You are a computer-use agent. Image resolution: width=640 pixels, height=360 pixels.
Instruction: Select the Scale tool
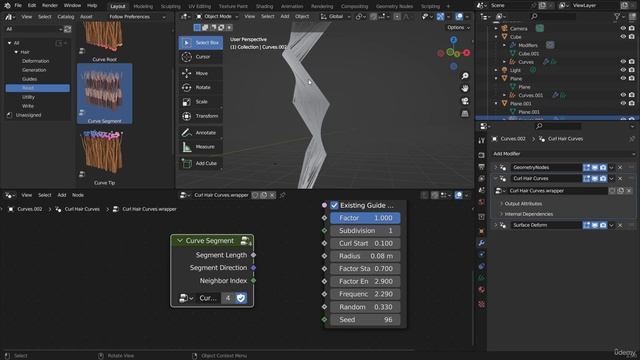[201, 102]
